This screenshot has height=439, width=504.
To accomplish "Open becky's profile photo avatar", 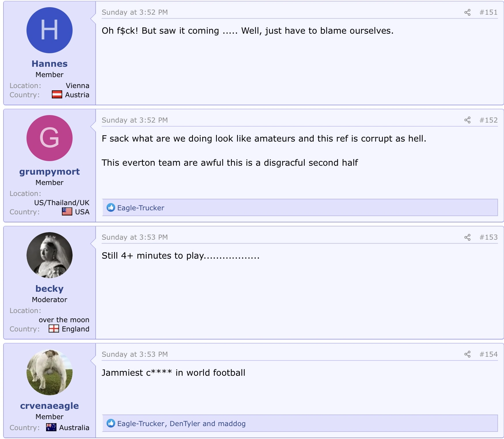I will (50, 255).
